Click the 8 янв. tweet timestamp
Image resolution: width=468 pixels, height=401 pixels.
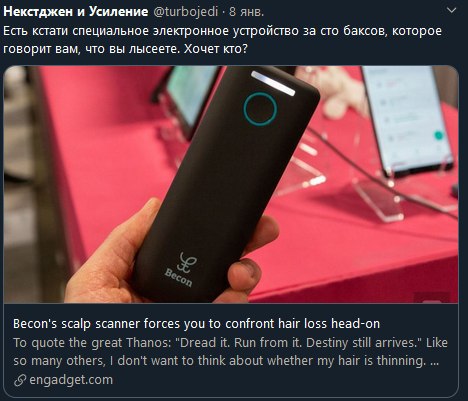247,12
